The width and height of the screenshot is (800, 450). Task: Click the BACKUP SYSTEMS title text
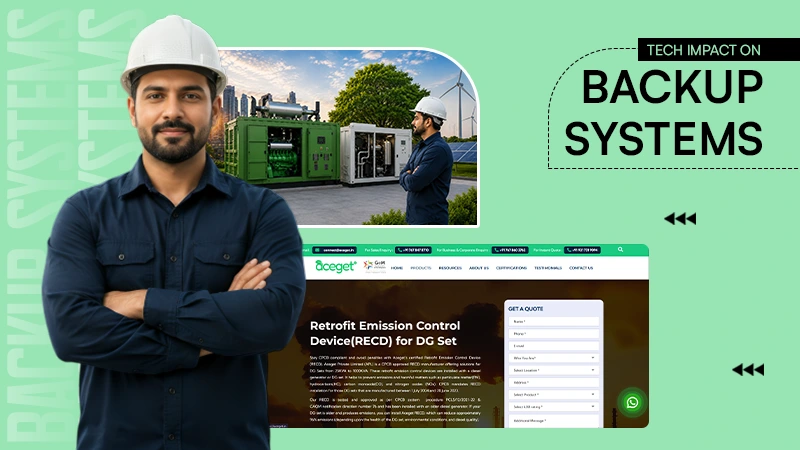[664, 112]
